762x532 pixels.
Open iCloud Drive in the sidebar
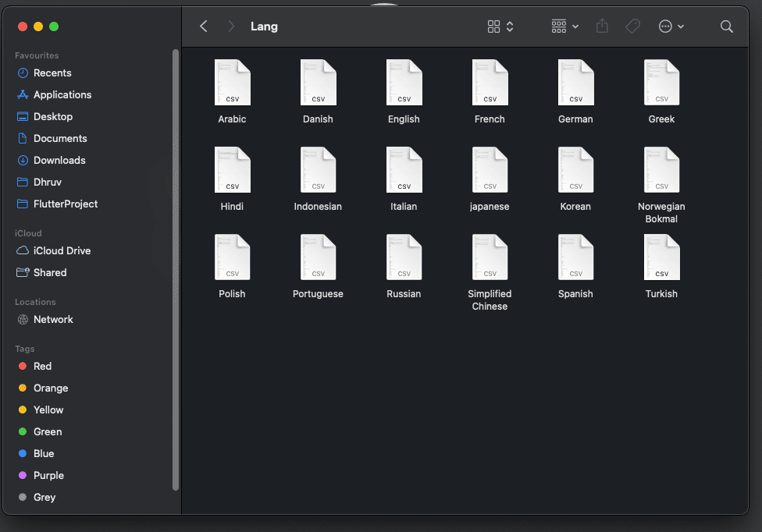pyautogui.click(x=62, y=250)
